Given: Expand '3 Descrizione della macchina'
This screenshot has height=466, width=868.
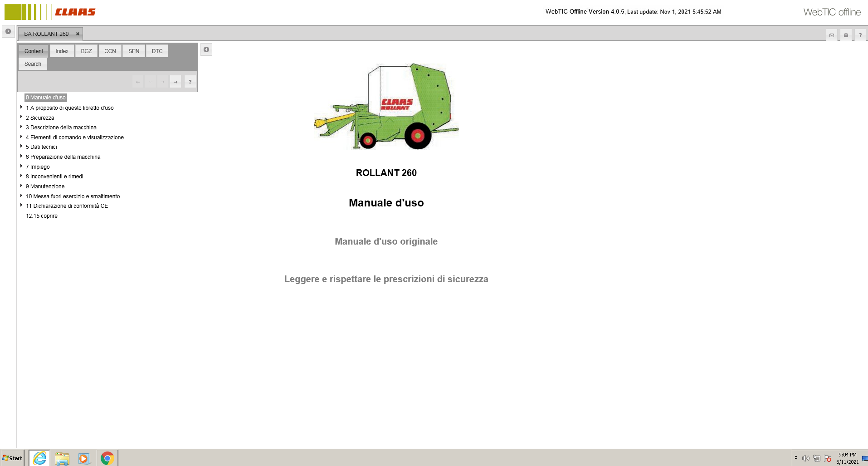Looking at the screenshot, I should 21,127.
